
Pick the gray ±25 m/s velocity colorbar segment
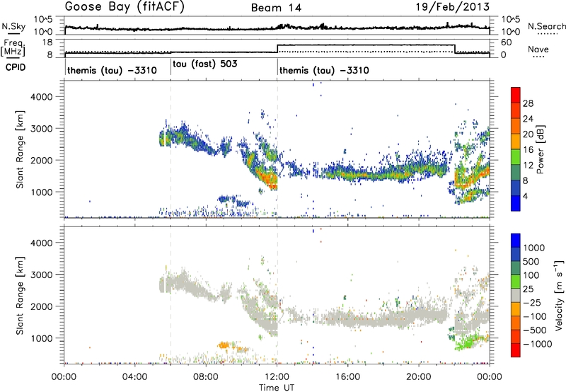tap(516, 295)
